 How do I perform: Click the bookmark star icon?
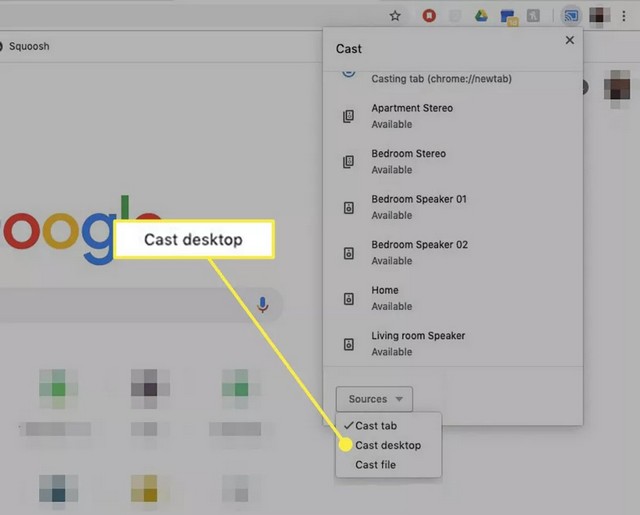[395, 16]
